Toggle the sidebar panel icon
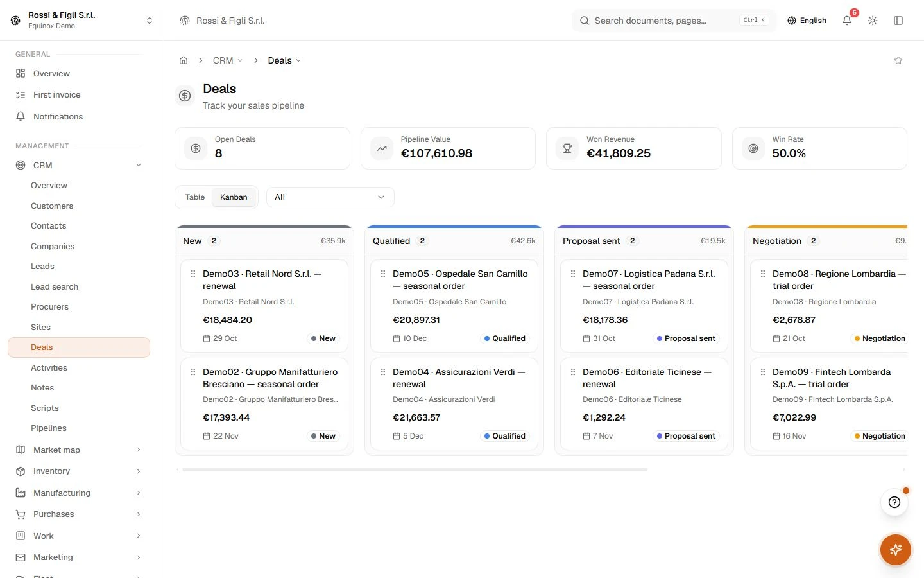This screenshot has height=578, width=924. click(898, 21)
